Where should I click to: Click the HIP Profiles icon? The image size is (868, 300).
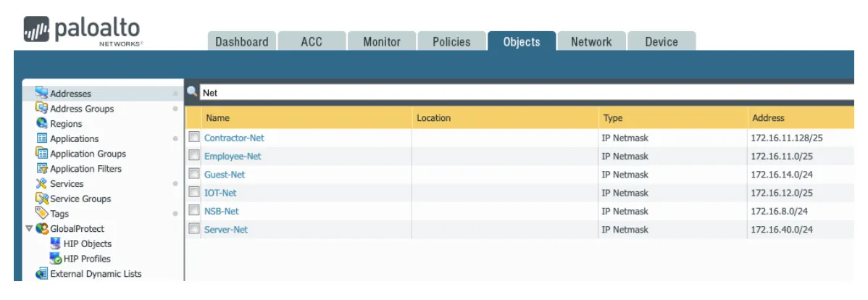tap(55, 258)
